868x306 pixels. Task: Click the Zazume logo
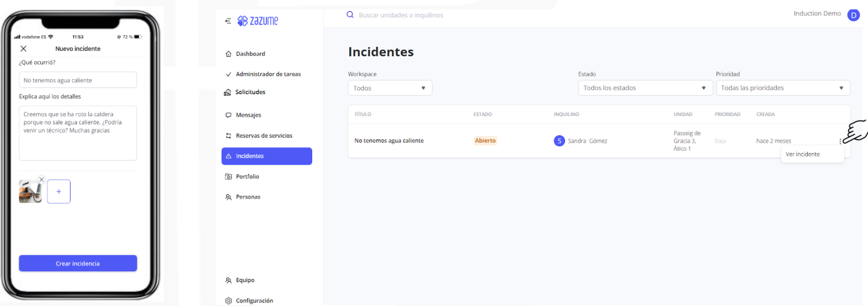point(258,21)
